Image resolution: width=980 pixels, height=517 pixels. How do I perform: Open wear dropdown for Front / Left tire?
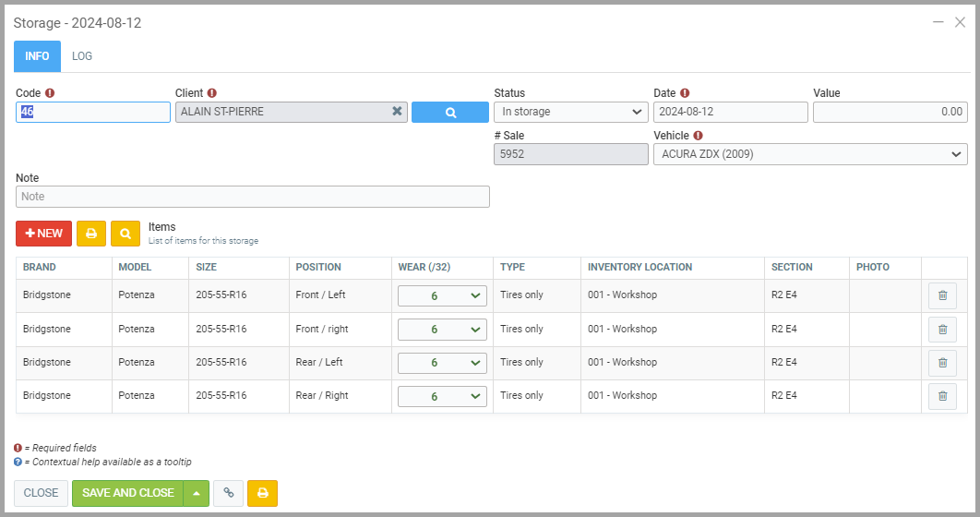442,295
